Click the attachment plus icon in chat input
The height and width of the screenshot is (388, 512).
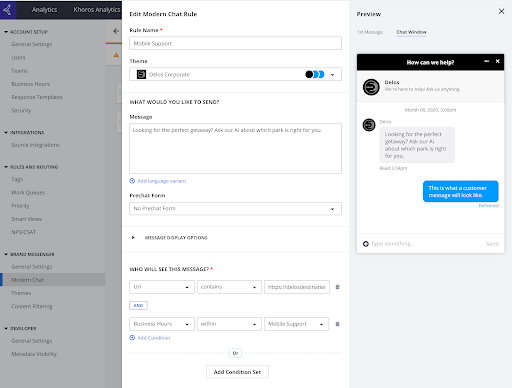point(366,244)
